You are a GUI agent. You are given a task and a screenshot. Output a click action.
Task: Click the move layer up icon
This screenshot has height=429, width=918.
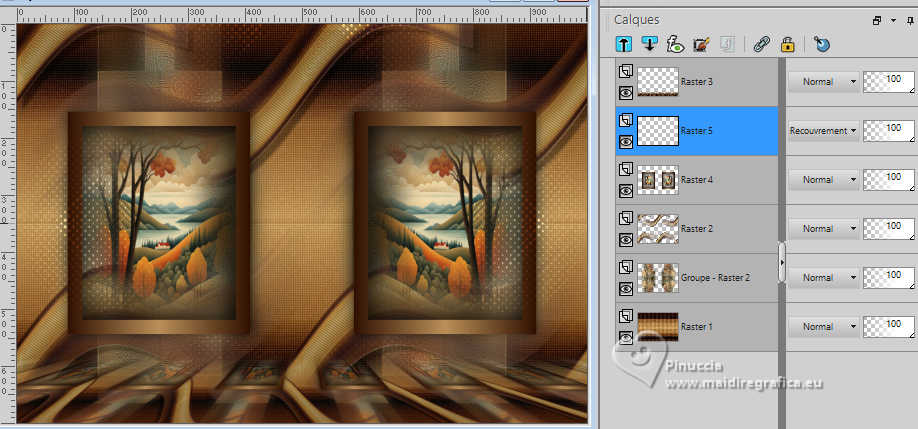(624, 44)
